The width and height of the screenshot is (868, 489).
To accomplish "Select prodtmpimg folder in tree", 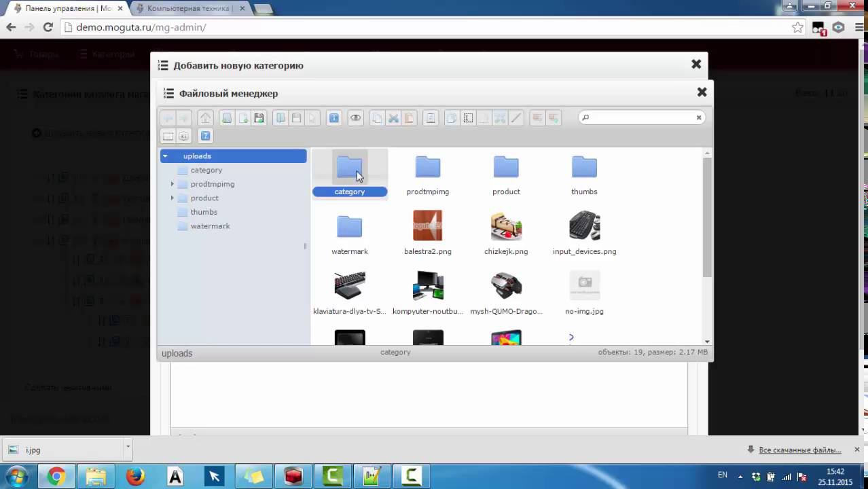I will pyautogui.click(x=213, y=184).
